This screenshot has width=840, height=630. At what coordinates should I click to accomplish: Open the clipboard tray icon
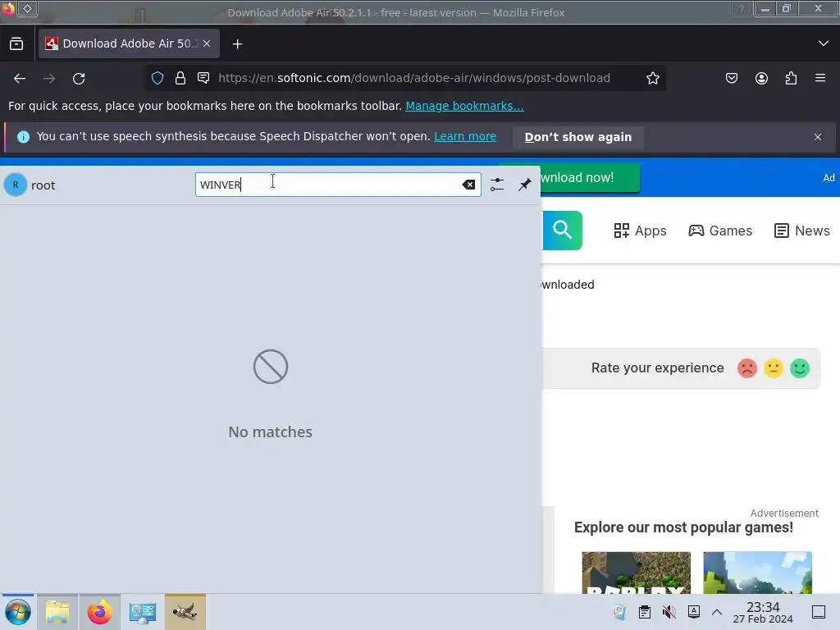coord(645,612)
